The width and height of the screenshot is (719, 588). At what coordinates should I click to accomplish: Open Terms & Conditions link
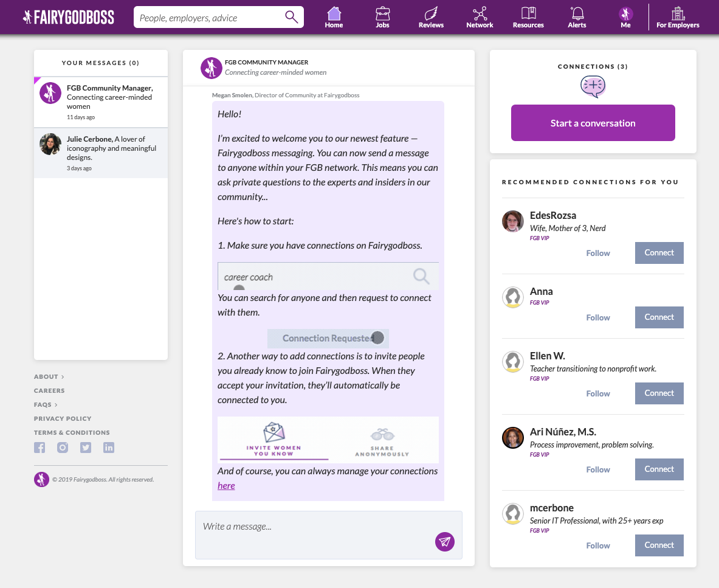coord(72,432)
